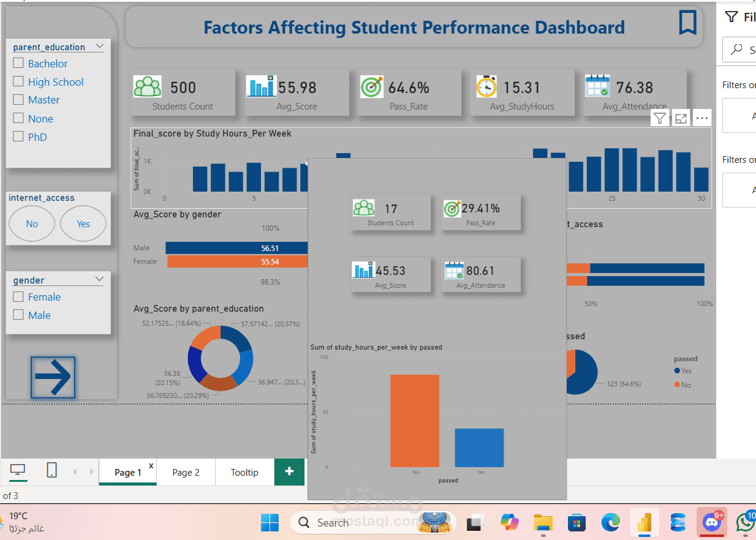
Task: Click the No legend item in passed legend
Action: coord(682,385)
